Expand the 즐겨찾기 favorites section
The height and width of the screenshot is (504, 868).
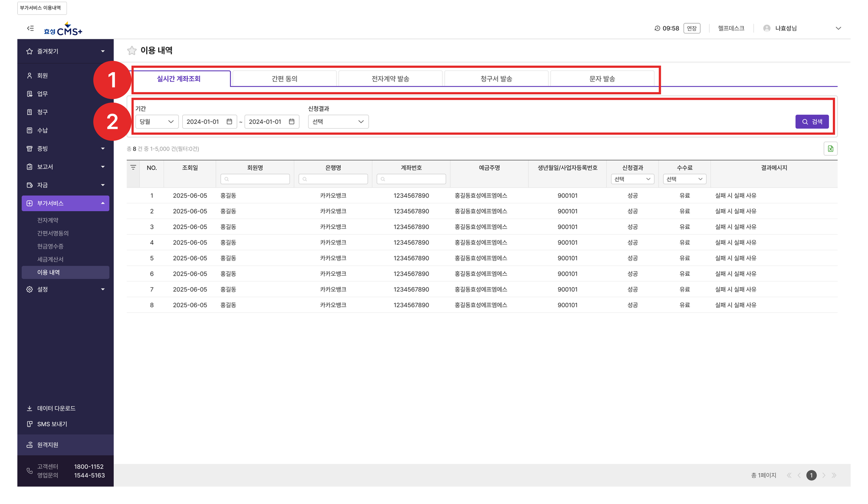[x=103, y=51]
